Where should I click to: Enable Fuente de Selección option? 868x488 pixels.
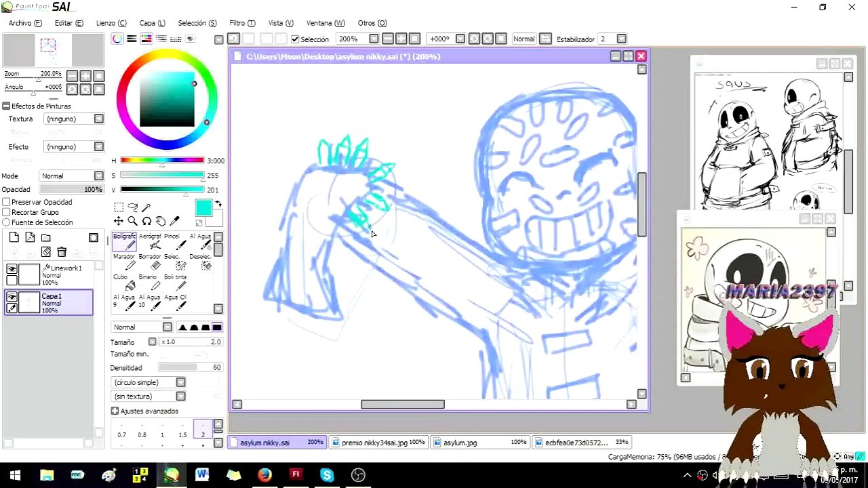tap(6, 222)
